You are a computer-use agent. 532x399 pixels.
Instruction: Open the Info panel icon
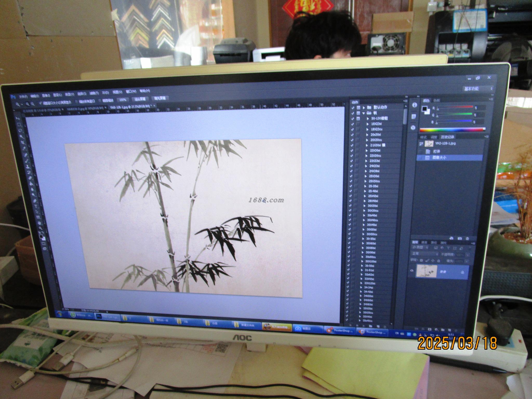click(414, 105)
